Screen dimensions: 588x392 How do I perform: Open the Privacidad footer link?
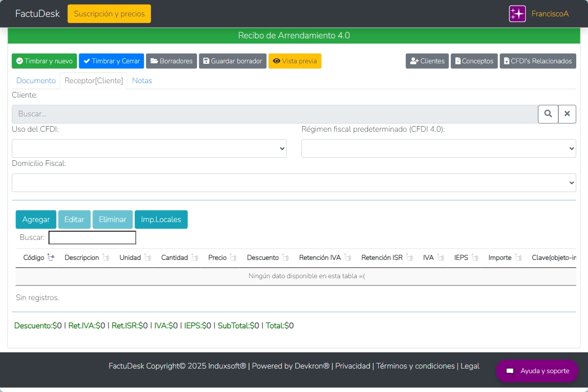pos(353,366)
